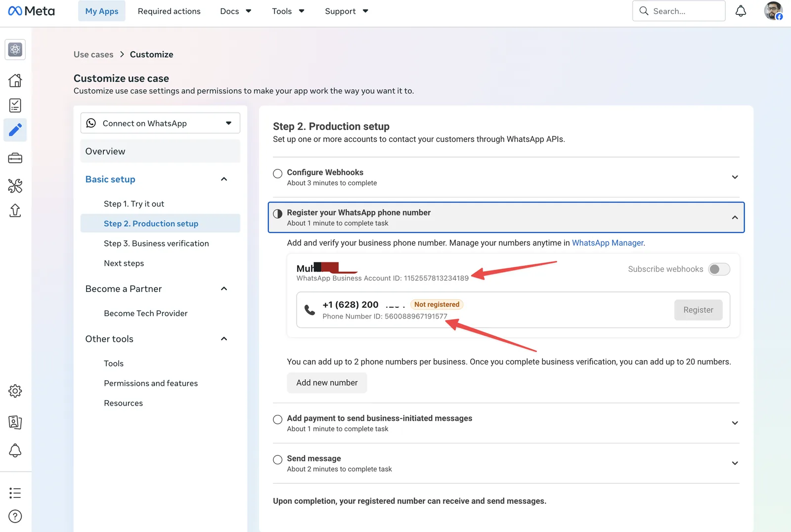Open the gear settings icon
Image resolution: width=791 pixels, height=532 pixels.
tap(15, 391)
